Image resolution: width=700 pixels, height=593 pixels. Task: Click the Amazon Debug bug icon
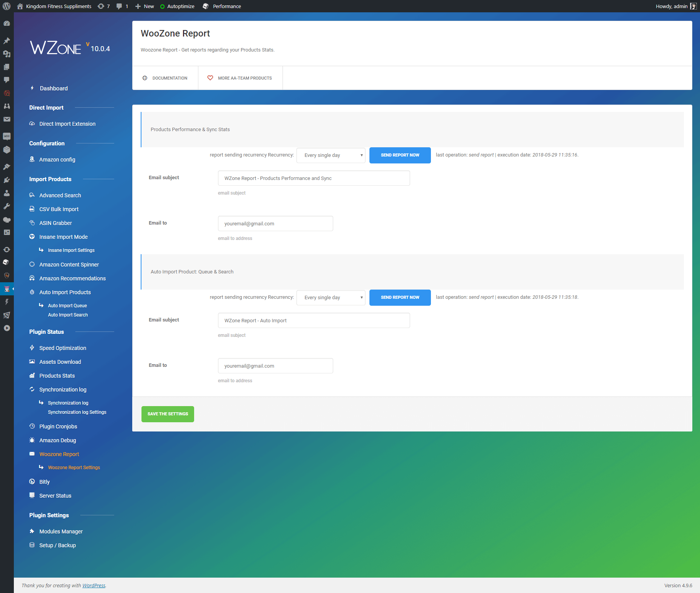pyautogui.click(x=32, y=440)
